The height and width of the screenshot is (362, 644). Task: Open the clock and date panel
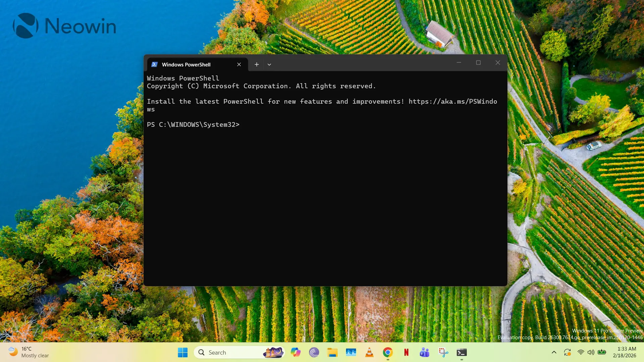[x=624, y=352]
